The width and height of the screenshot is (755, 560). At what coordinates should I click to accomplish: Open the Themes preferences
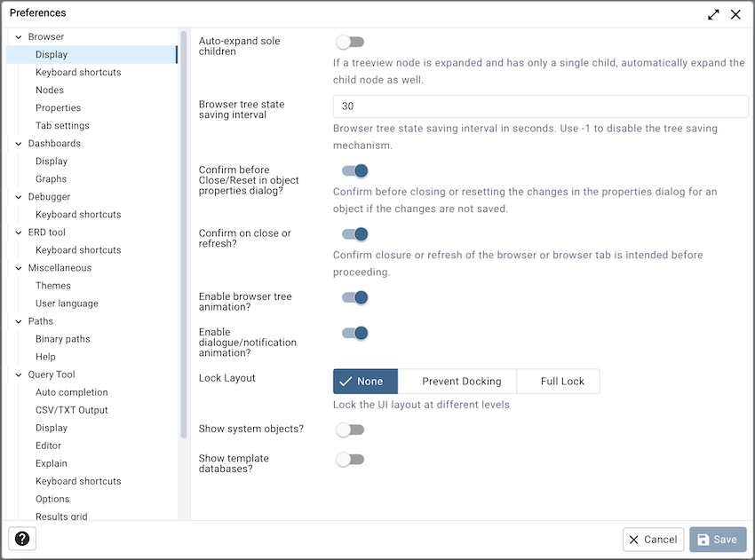pos(53,286)
